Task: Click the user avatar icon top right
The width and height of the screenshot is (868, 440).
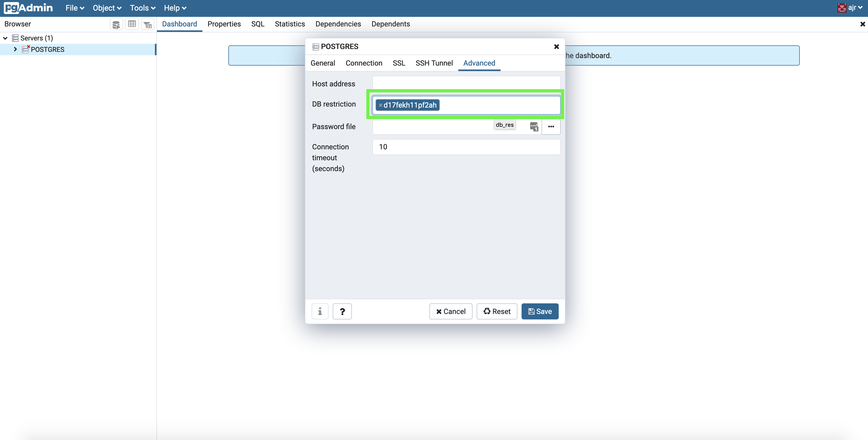Action: [842, 8]
